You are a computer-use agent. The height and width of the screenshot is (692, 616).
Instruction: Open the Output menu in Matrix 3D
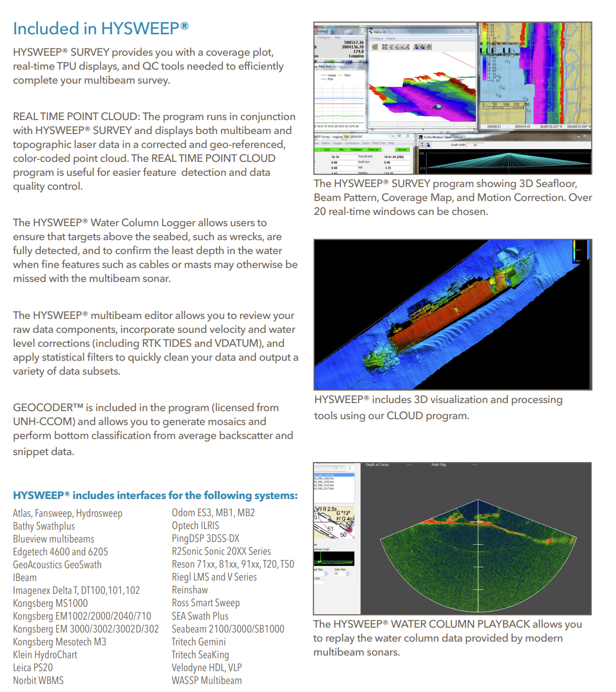point(390,39)
